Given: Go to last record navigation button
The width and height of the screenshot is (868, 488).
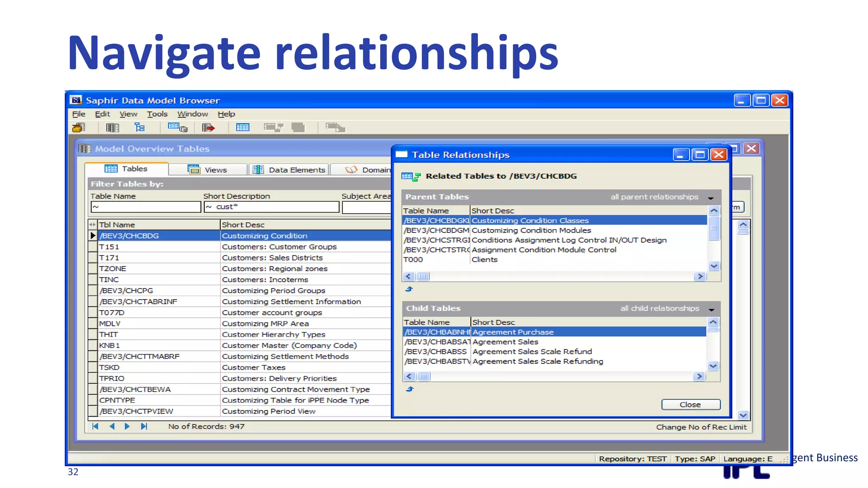Looking at the screenshot, I should point(144,427).
